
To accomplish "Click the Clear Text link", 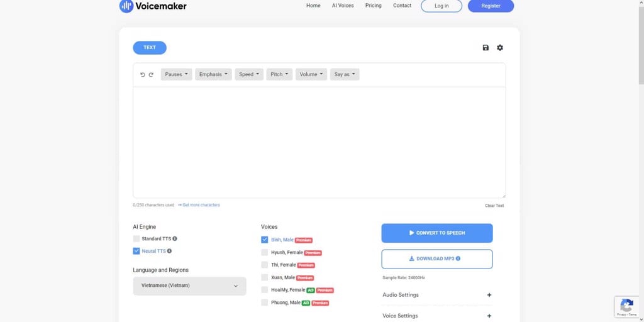I will [494, 206].
